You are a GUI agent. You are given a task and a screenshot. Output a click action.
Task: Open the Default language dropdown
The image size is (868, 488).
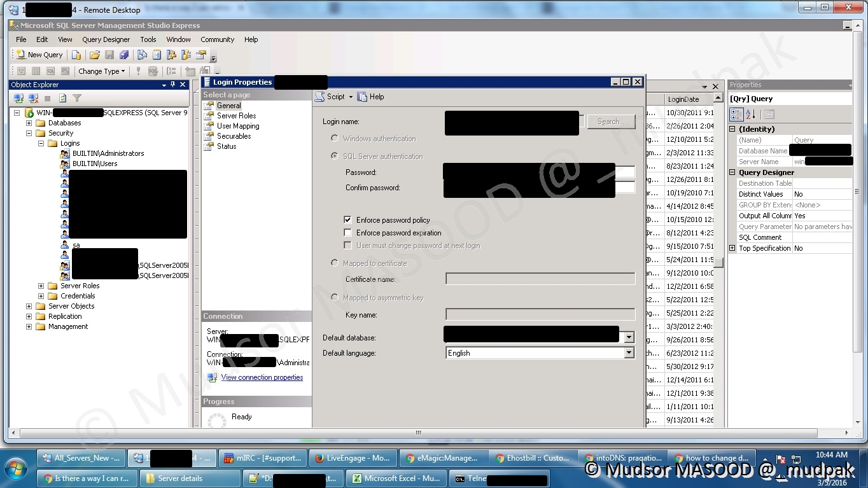coord(629,353)
